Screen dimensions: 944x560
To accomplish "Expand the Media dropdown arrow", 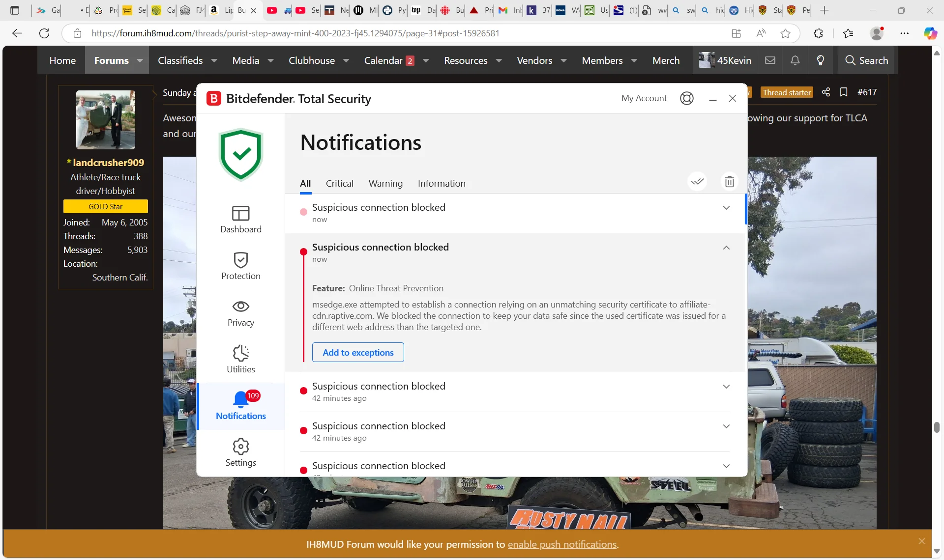I will (270, 60).
